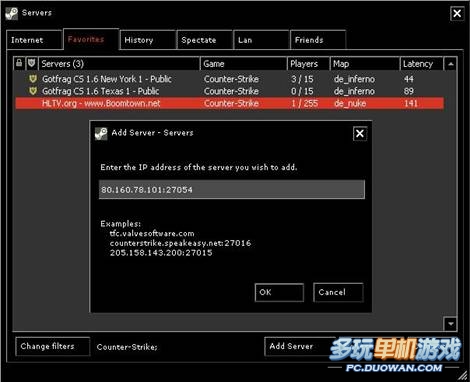Sort list by Latency column header
470x382 pixels.
click(x=422, y=63)
